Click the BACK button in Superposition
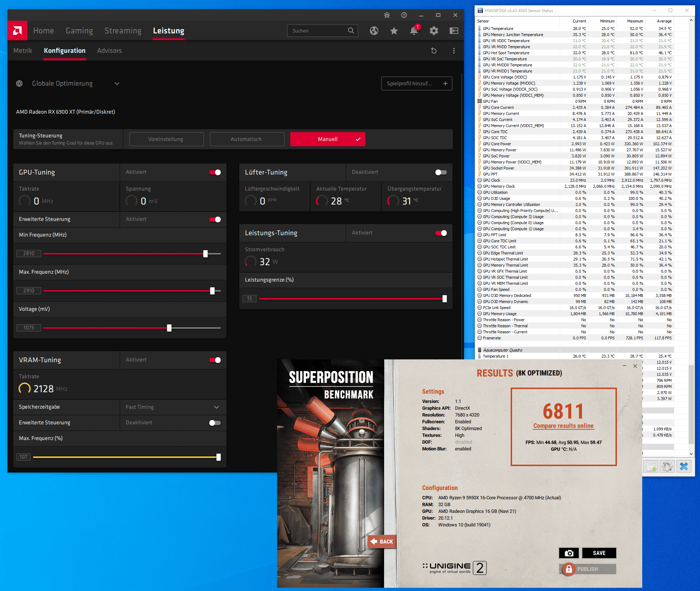Image resolution: width=700 pixels, height=591 pixels. pos(382,541)
